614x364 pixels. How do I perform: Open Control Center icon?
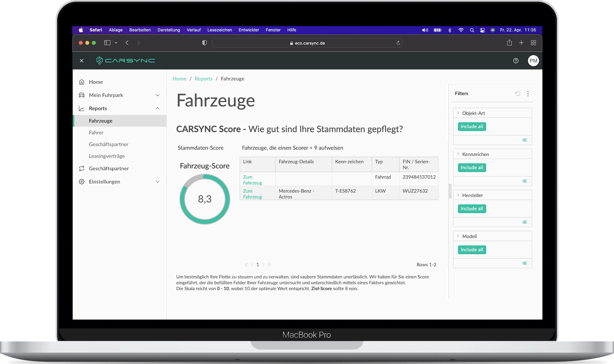[x=483, y=30]
